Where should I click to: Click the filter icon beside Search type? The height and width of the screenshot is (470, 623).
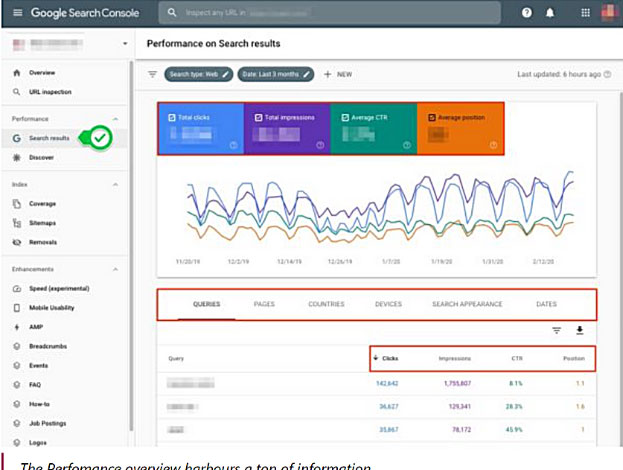(152, 74)
